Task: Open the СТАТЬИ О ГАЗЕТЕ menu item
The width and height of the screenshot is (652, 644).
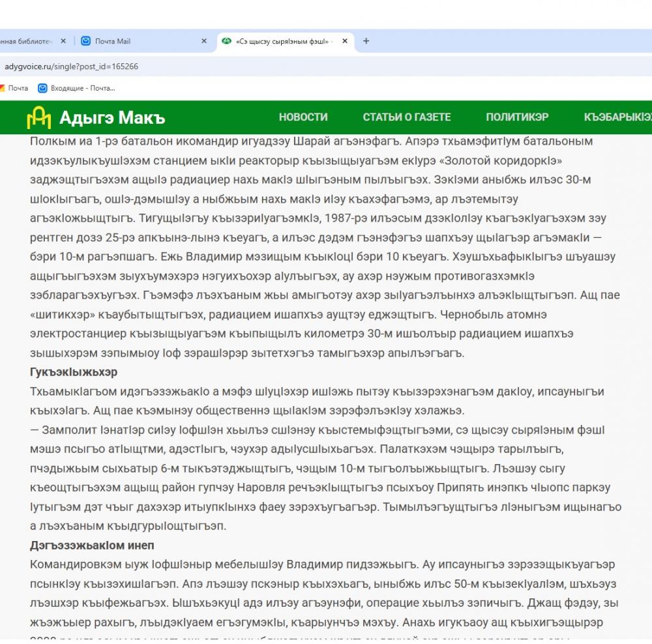Action: point(407,117)
